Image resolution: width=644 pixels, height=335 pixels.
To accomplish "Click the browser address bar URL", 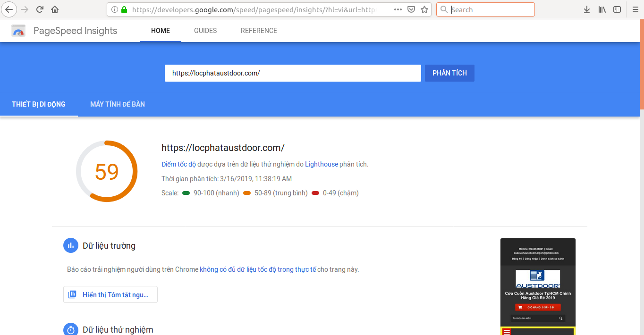I will (255, 9).
